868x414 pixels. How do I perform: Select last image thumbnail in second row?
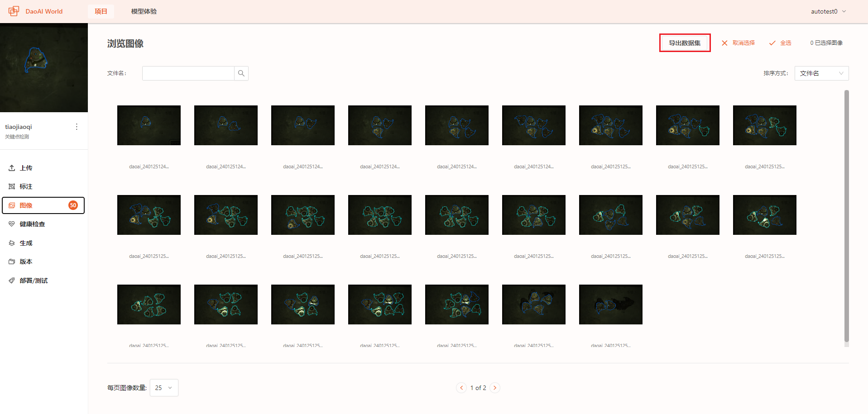point(765,215)
